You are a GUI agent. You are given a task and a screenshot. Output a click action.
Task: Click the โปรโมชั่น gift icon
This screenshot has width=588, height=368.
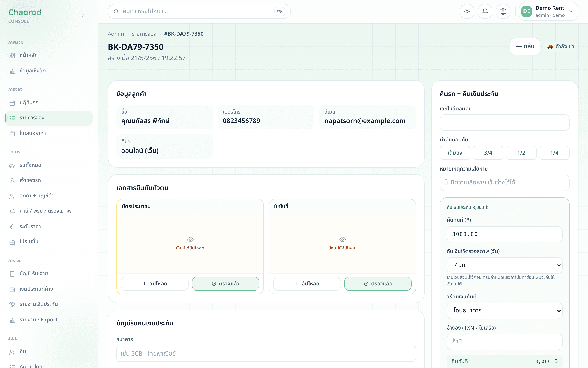[x=12, y=242]
